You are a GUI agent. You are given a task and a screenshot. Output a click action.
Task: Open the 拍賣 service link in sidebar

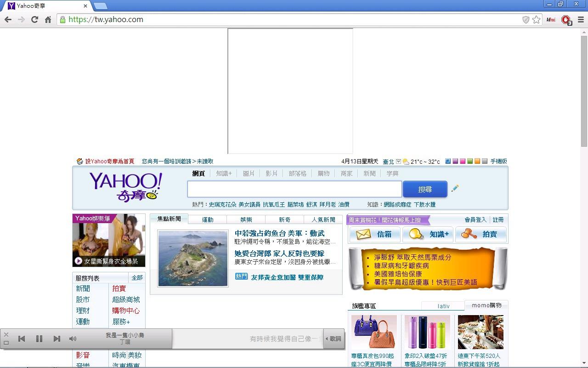point(119,288)
